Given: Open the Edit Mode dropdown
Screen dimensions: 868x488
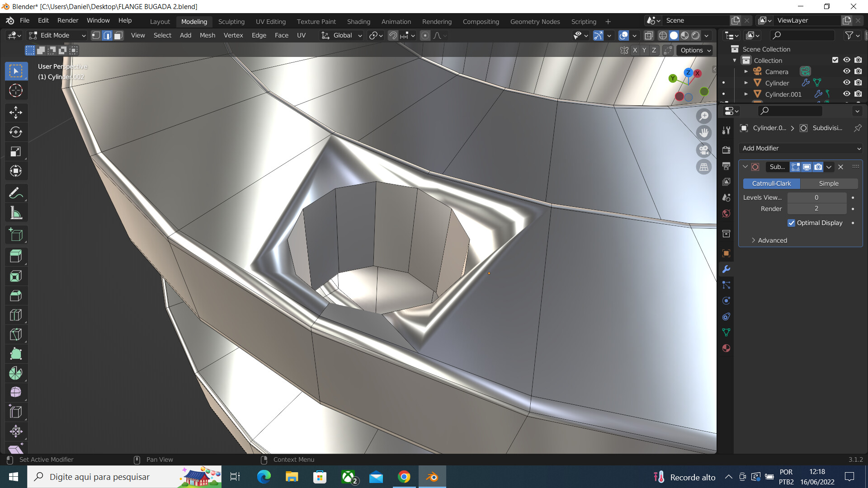Looking at the screenshot, I should [57, 35].
